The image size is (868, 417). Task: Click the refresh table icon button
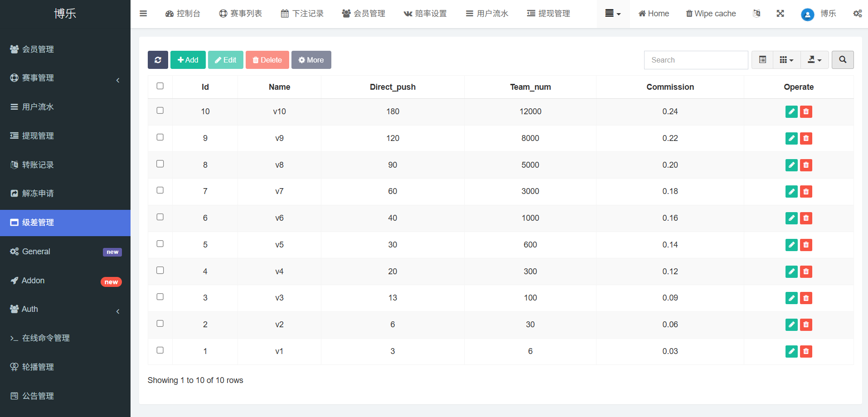(158, 60)
